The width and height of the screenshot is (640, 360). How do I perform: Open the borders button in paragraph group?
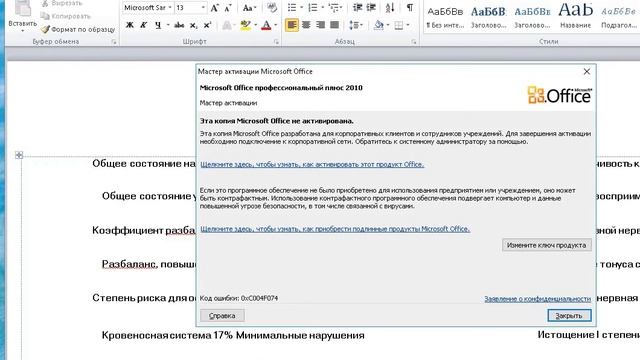pyautogui.click(x=399, y=25)
